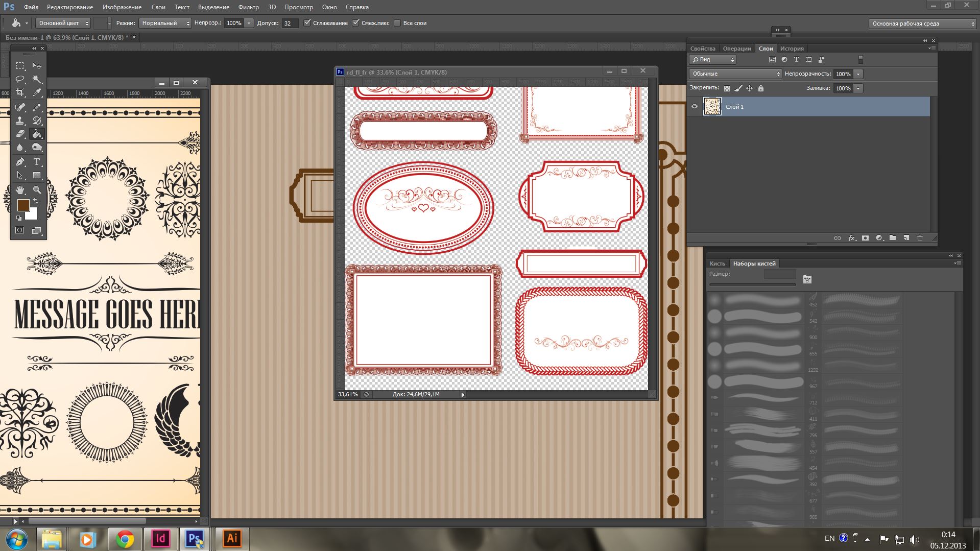Viewport: 980px width, 551px height.
Task: Select the Zoom magnifier tool
Action: [37, 189]
